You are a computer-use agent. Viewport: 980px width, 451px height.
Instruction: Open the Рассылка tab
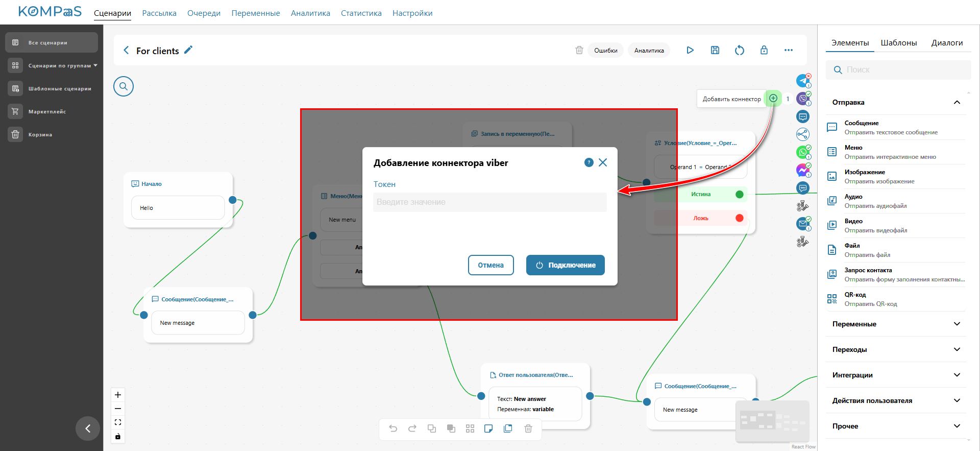point(159,13)
